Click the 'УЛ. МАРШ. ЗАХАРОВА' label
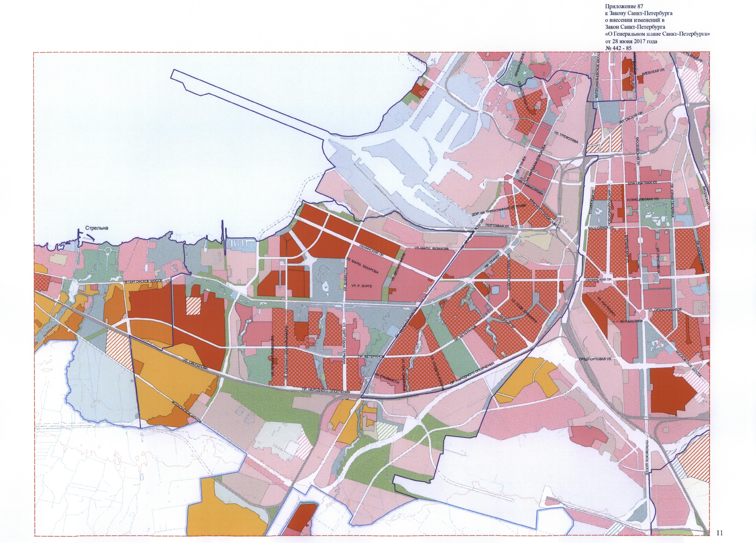 tap(362, 266)
